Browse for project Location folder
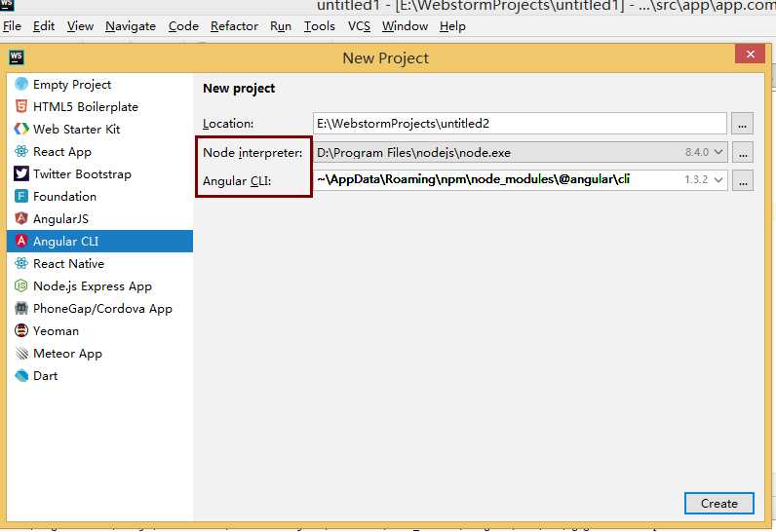The height and width of the screenshot is (532, 776). [742, 124]
